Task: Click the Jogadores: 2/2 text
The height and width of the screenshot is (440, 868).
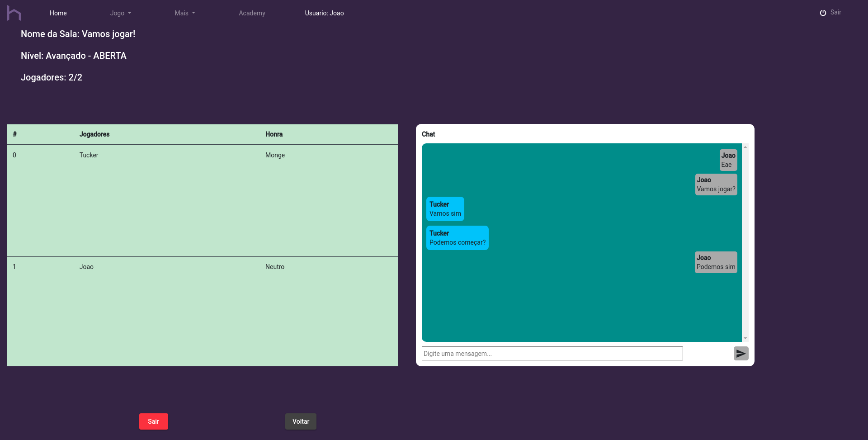Action: click(x=52, y=77)
